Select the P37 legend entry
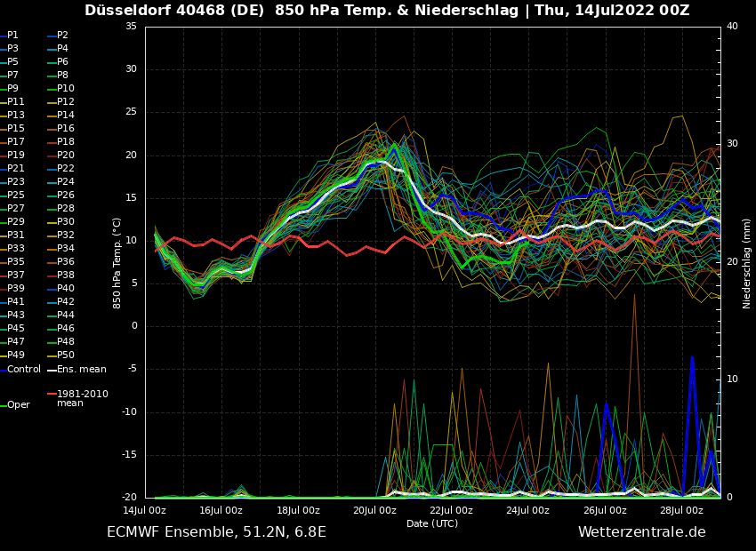This screenshot has height=551, width=756. pyautogui.click(x=16, y=275)
